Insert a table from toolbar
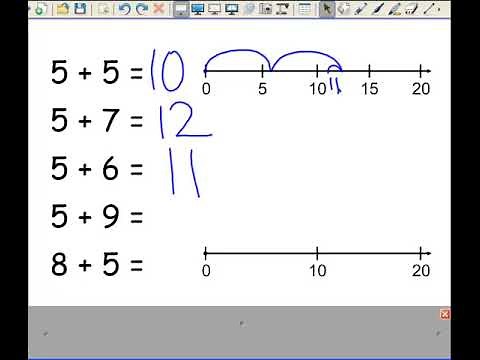 pyautogui.click(x=304, y=9)
